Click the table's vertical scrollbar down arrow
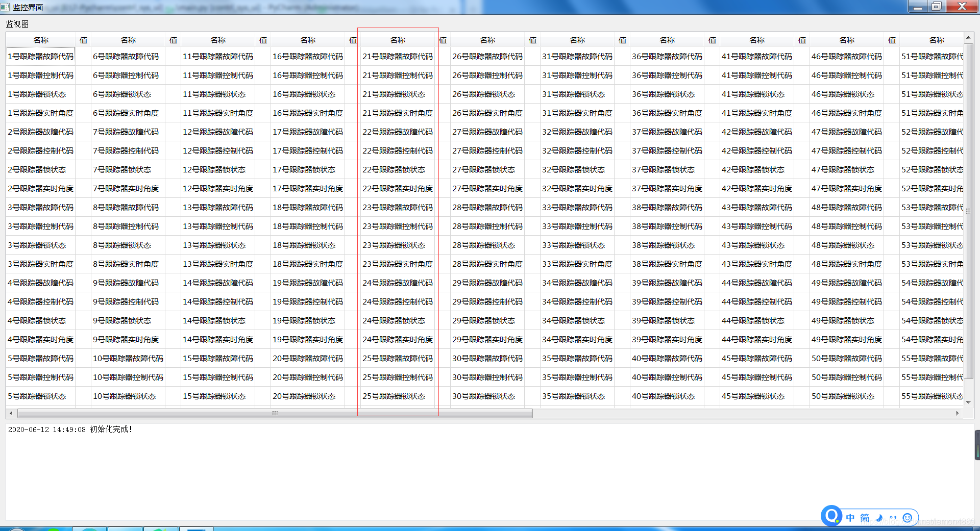980x531 pixels. click(x=968, y=402)
